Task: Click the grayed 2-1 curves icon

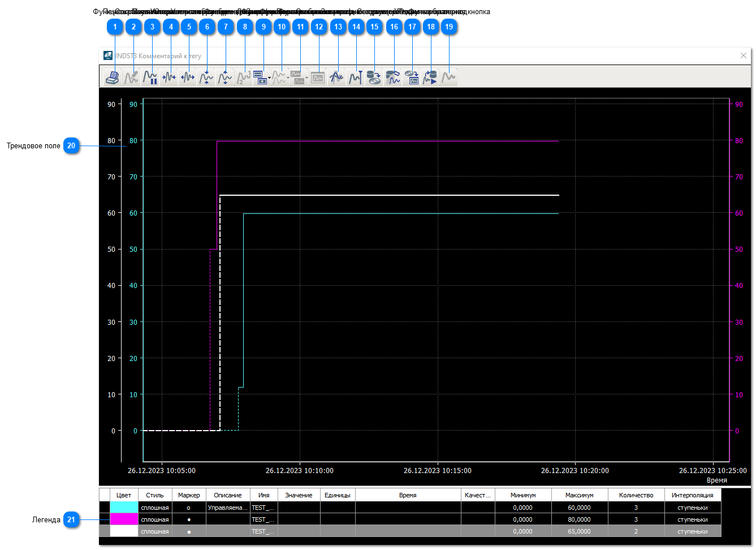Action: tap(244, 77)
